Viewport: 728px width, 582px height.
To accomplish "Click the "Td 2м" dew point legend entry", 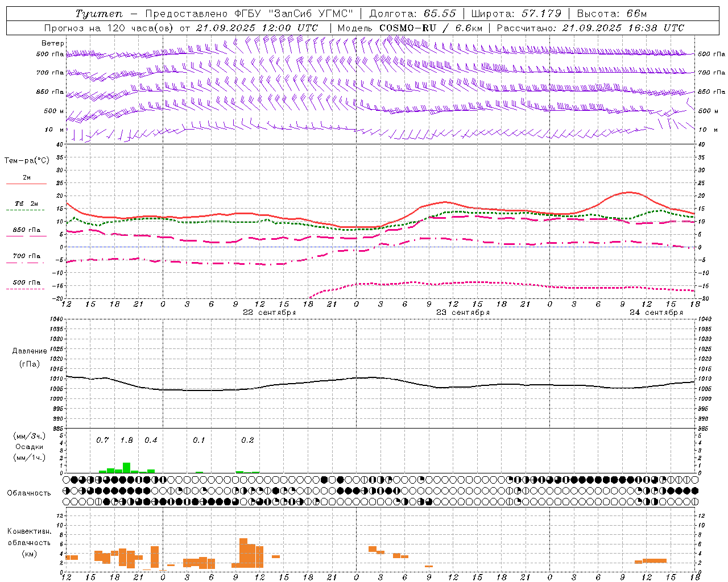I will [x=26, y=203].
